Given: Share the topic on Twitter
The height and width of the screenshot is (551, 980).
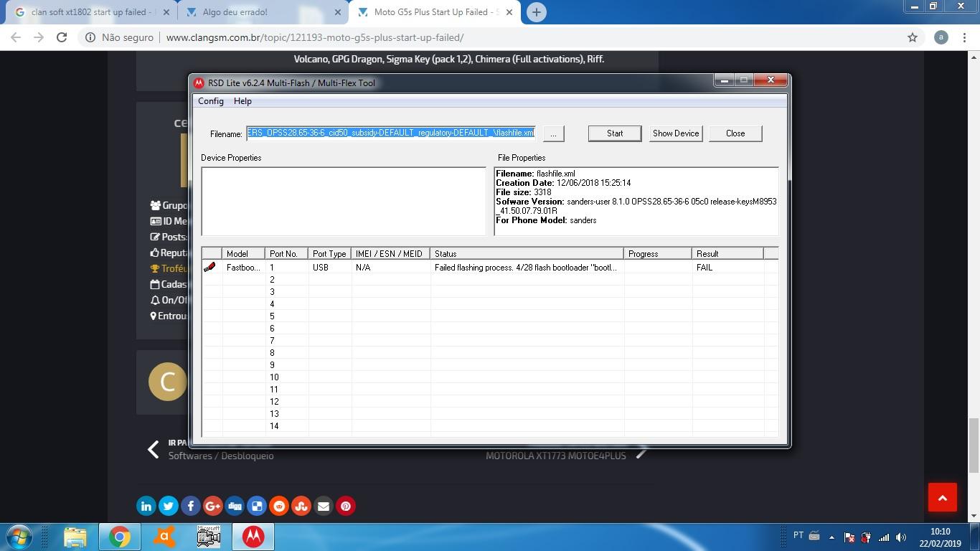Looking at the screenshot, I should click(x=169, y=506).
